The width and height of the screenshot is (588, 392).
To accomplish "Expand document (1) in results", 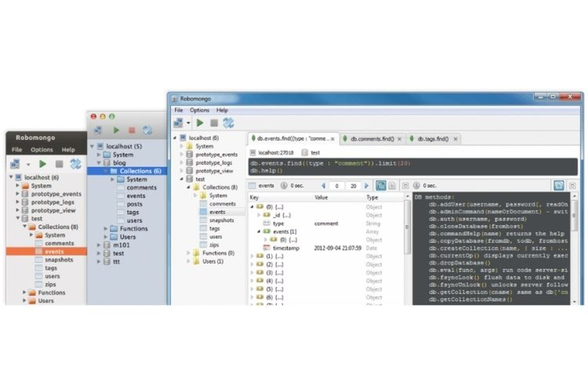I will coord(252,256).
